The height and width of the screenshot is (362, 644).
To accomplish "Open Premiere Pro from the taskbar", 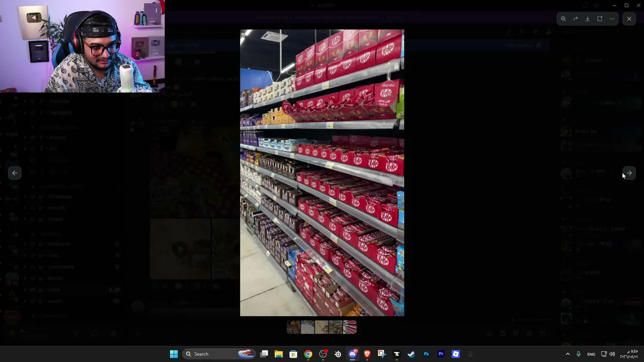I will click(x=441, y=354).
